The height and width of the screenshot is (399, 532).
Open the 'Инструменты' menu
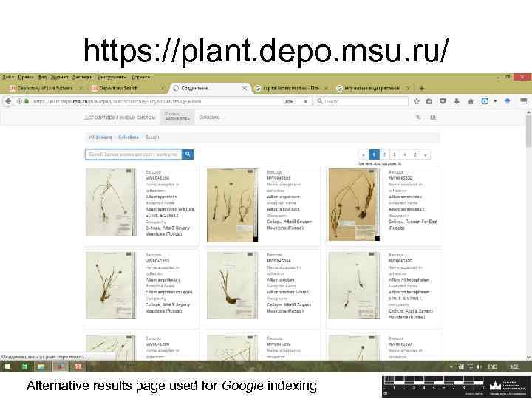112,77
